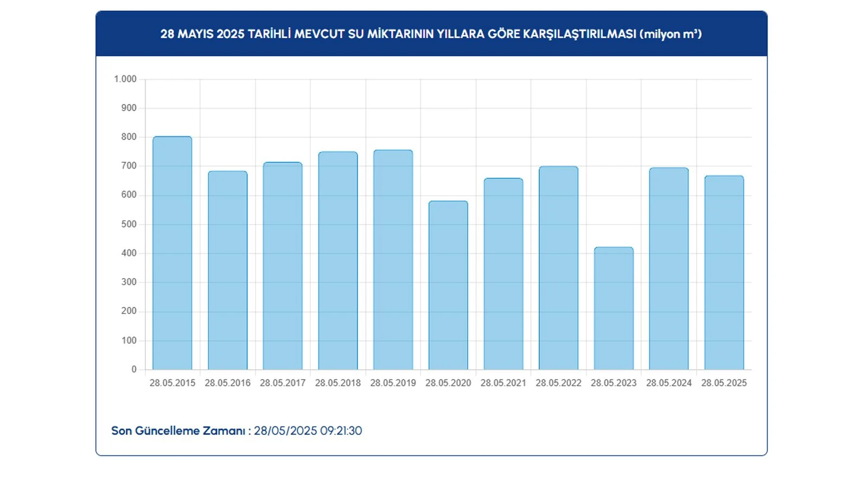Click the 28.05.2017 water amount bar
Viewport: 868px width, 488px height.
283,266
